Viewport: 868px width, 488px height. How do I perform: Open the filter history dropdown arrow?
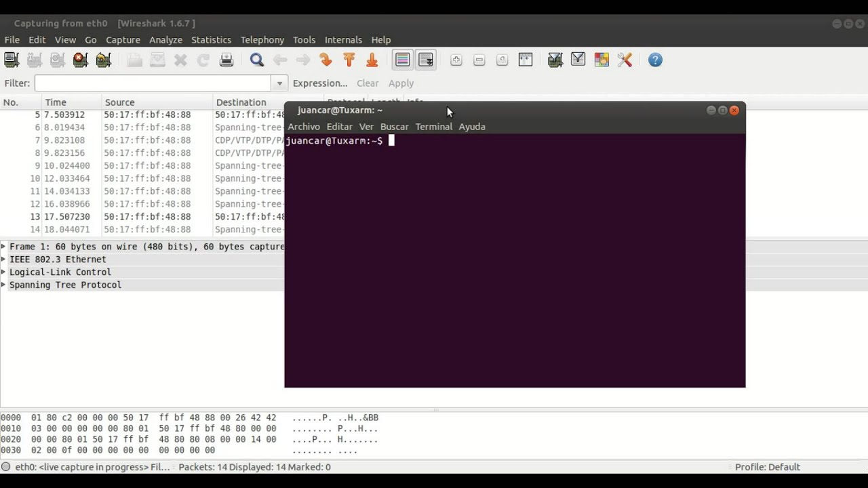click(279, 83)
